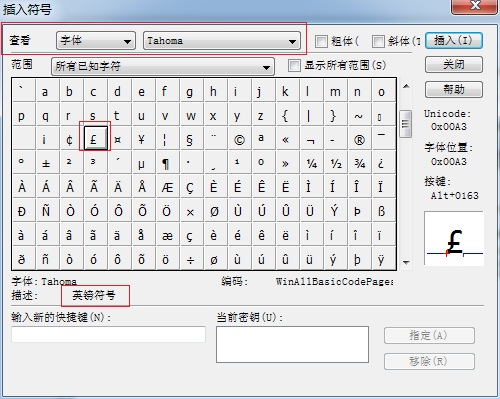Select the capital Þ thorn cell
This screenshot has height=399, width=500.
359,210
